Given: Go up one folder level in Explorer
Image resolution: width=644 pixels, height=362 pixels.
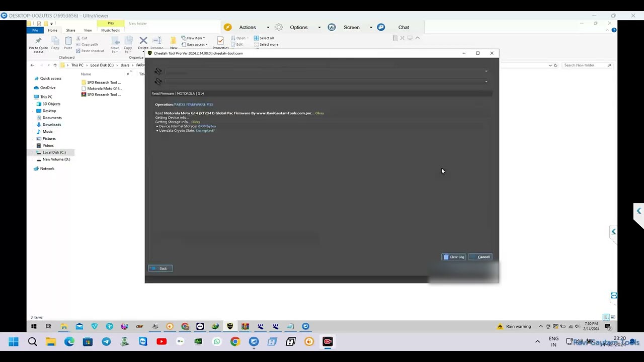Looking at the screenshot, I should [55, 65].
